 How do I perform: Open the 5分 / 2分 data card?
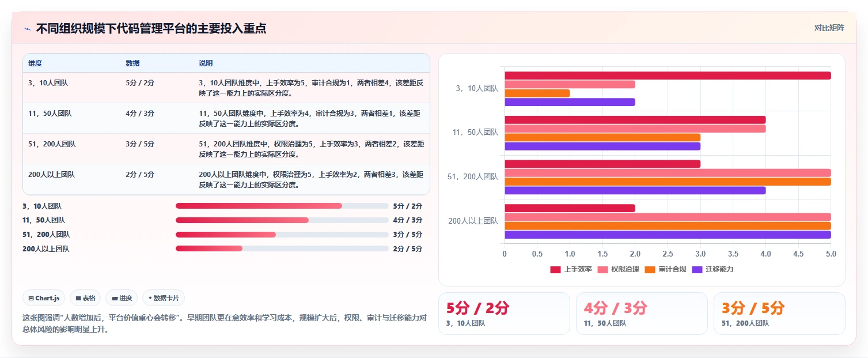[x=504, y=314]
